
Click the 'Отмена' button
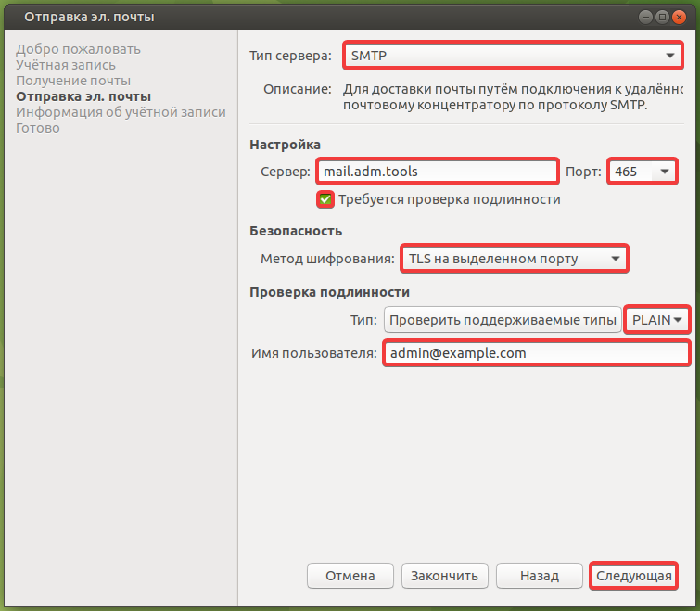click(350, 576)
